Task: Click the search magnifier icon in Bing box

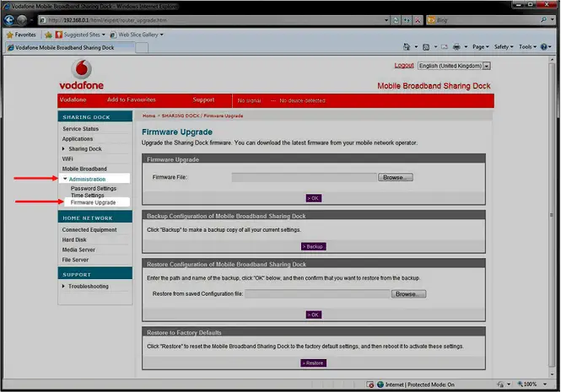Action: tap(543, 20)
